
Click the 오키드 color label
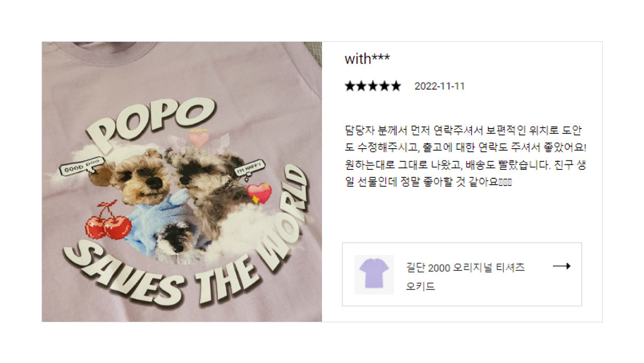(x=420, y=287)
